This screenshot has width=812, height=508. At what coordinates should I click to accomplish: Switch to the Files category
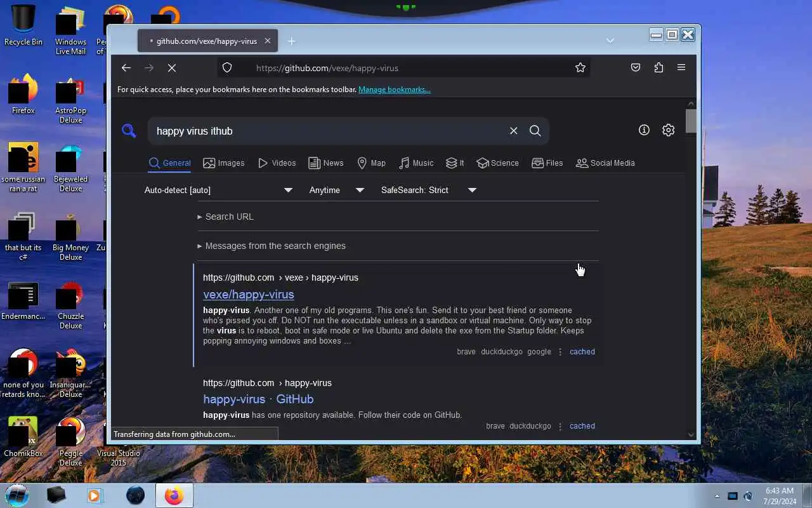[547, 163]
